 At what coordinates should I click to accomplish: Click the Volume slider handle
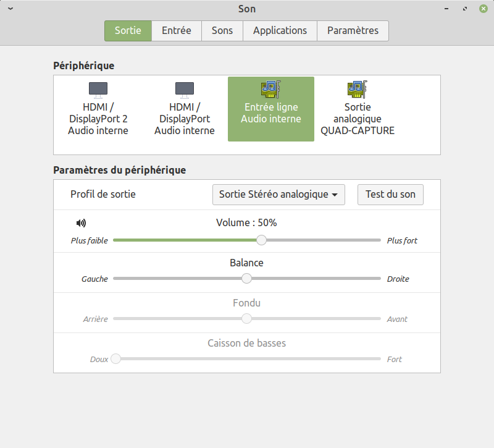pos(262,240)
